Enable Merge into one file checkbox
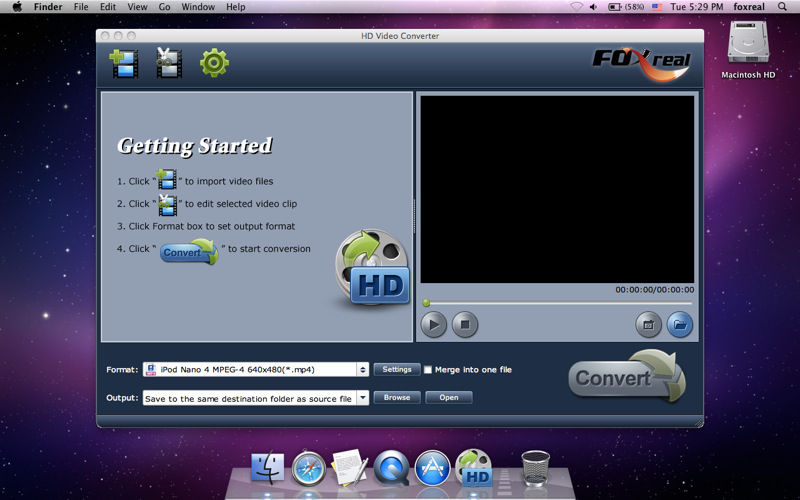This screenshot has width=800, height=500. 429,370
